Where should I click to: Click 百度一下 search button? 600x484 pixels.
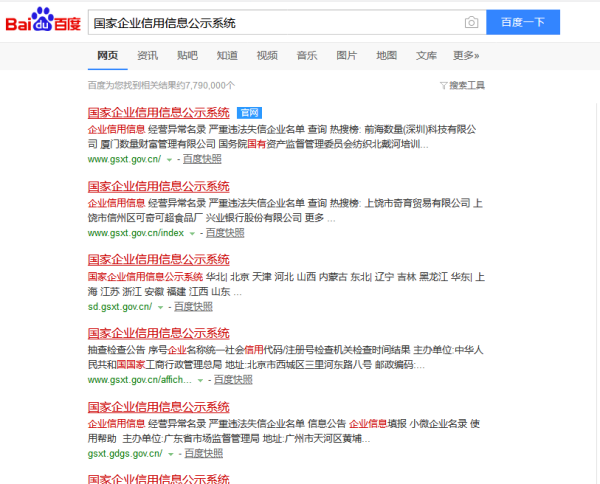click(x=523, y=22)
